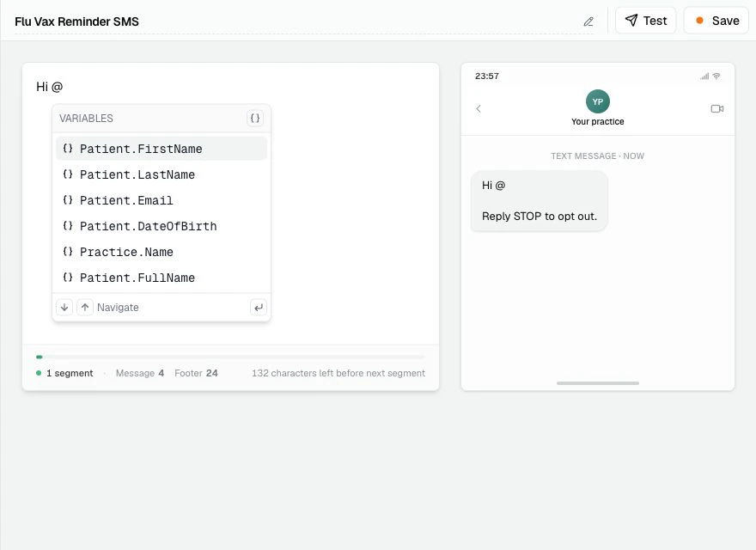The image size is (756, 550).
Task: Click the up arrow navigate key
Action: pyautogui.click(x=85, y=307)
